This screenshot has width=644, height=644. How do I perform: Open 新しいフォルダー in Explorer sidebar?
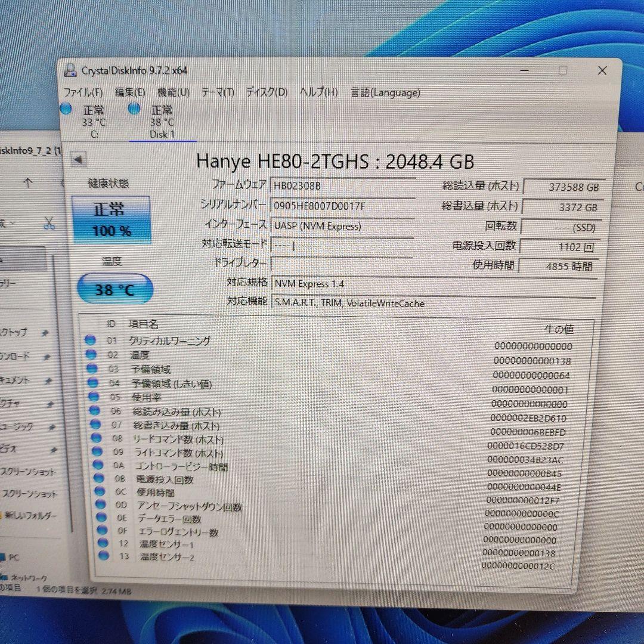(x=30, y=515)
